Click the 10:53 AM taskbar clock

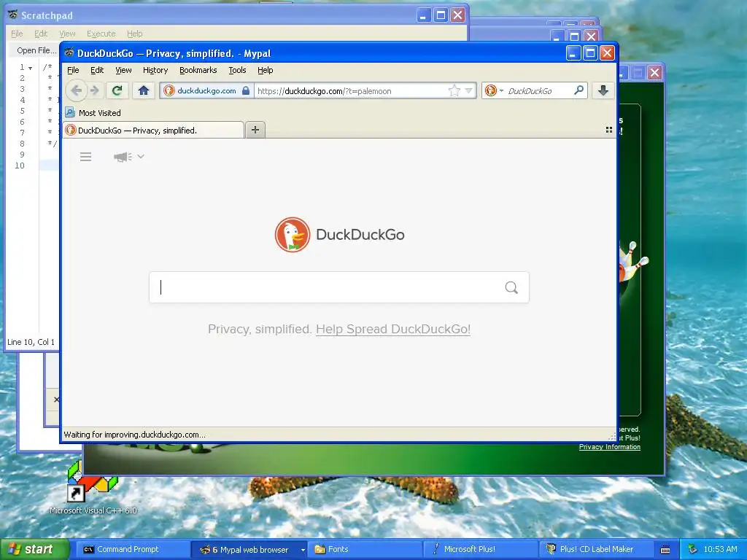point(720,549)
